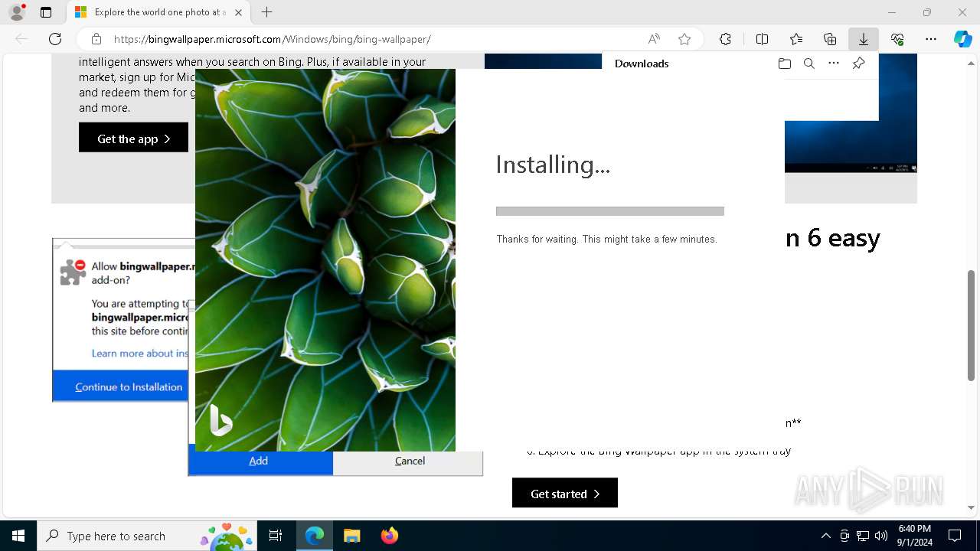Screen dimensions: 980x551
Task: Click the taskbar search box
Action: pos(147,536)
